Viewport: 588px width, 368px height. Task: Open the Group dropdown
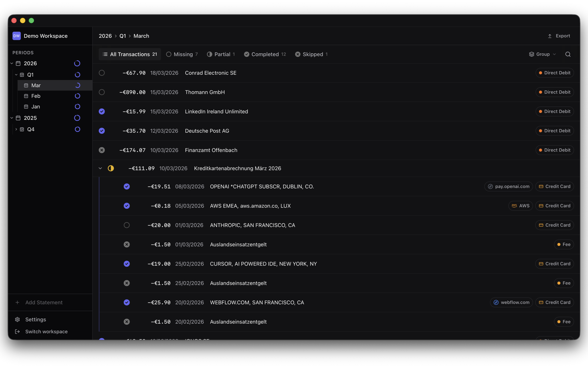pyautogui.click(x=542, y=54)
